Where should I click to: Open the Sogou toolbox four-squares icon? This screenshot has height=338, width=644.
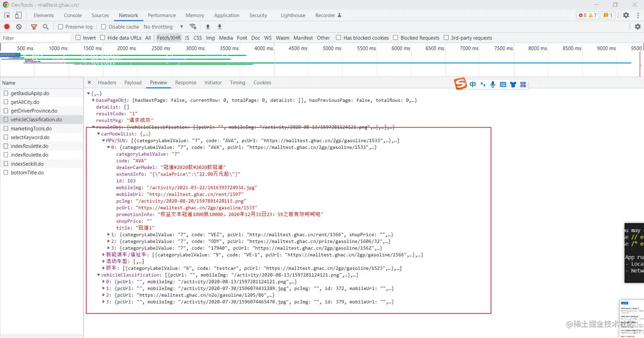[523, 84]
